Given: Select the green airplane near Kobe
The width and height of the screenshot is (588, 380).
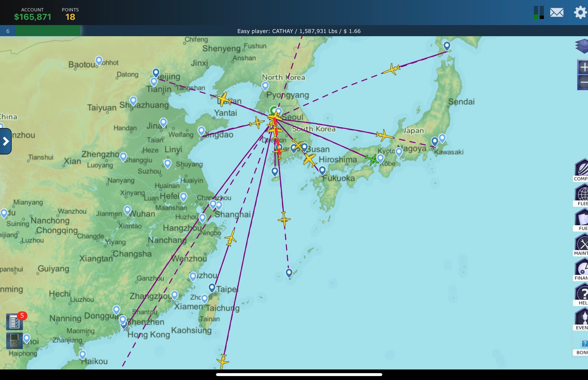Looking at the screenshot, I should [x=372, y=159].
